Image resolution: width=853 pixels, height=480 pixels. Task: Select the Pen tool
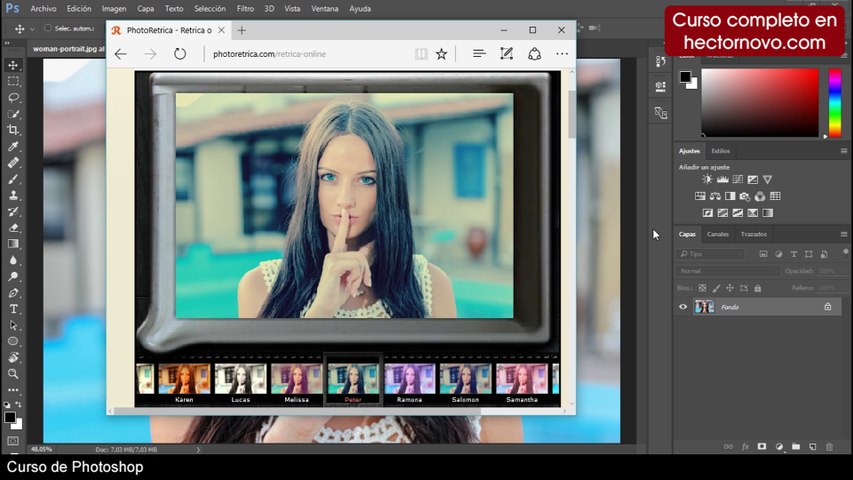tap(13, 293)
